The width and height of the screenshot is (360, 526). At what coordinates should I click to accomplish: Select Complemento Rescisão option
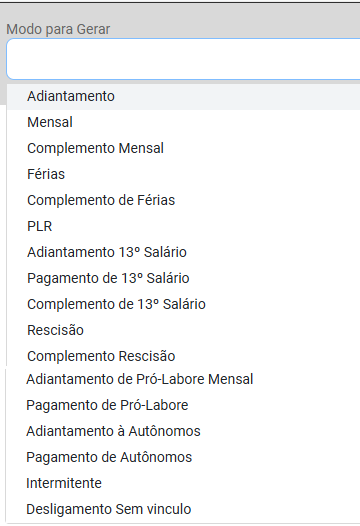184,356
